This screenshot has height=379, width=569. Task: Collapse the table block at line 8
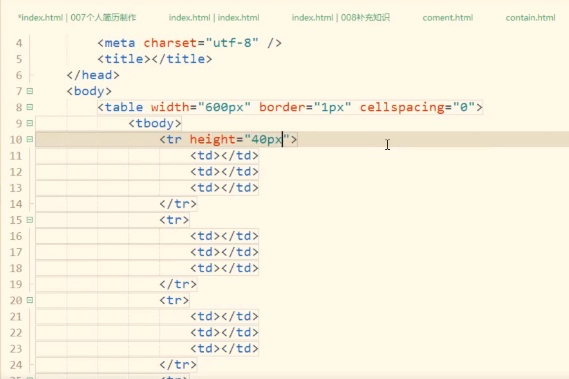30,107
